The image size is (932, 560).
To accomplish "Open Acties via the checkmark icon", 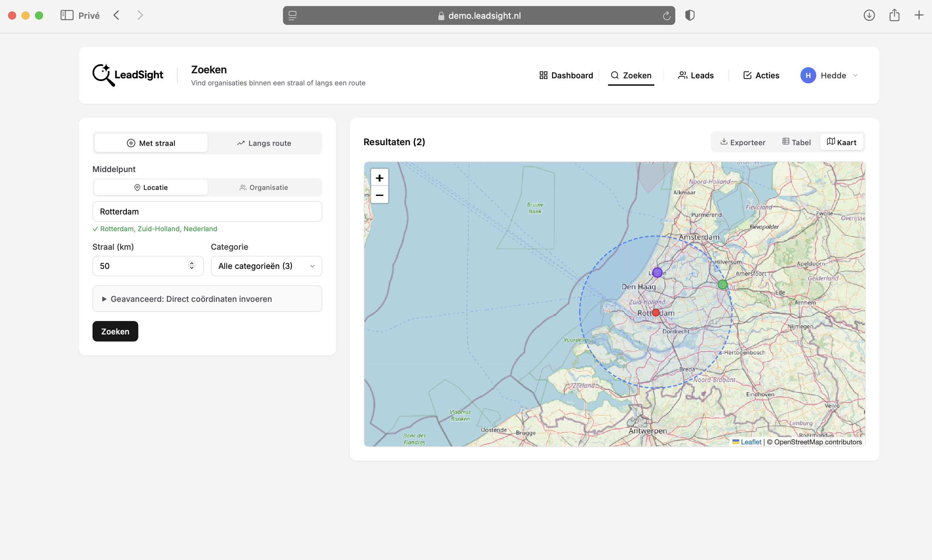I will [x=747, y=75].
